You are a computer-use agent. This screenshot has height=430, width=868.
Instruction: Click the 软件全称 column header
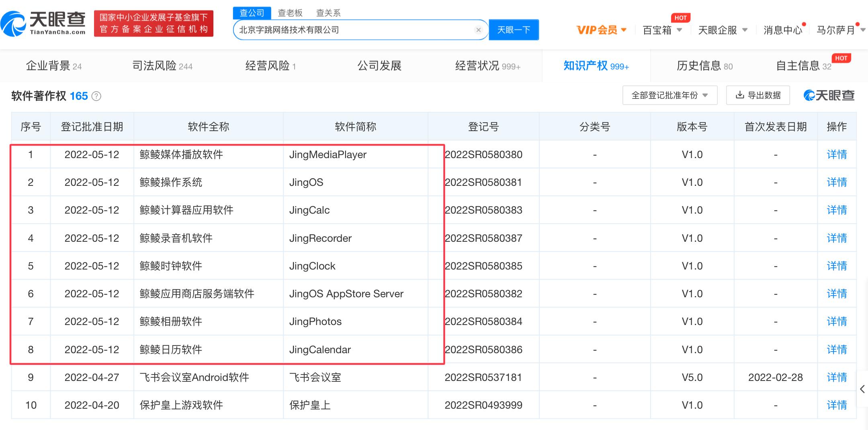tap(209, 127)
